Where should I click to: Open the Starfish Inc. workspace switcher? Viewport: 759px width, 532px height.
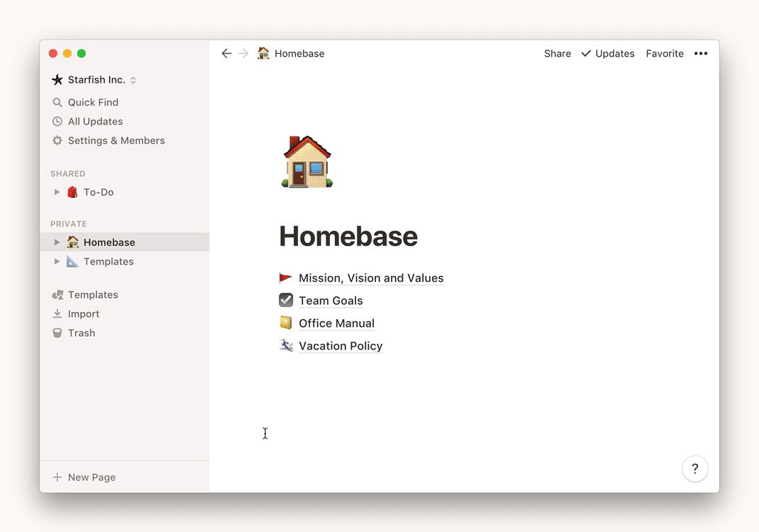[x=94, y=80]
